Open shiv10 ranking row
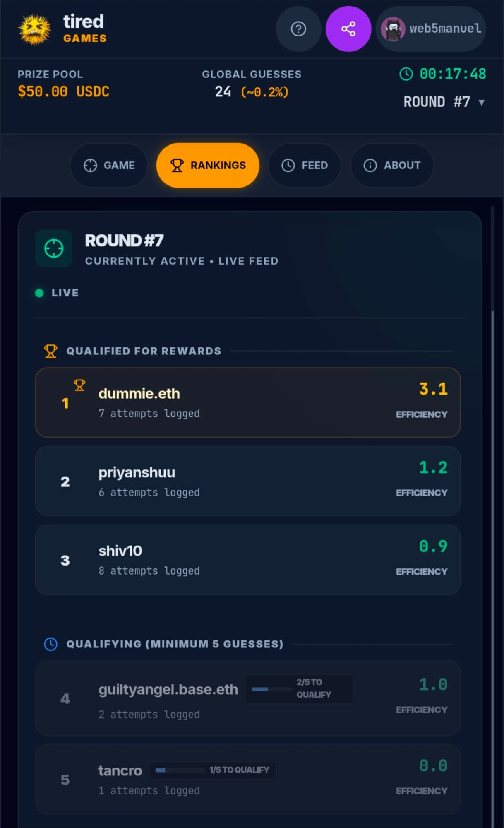 [248, 560]
